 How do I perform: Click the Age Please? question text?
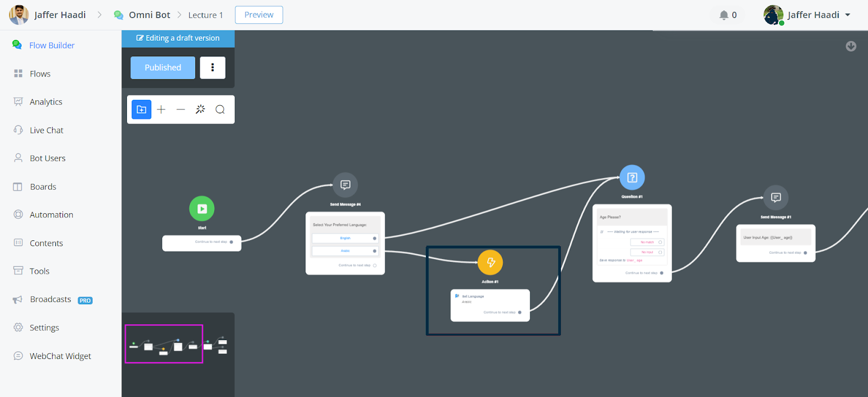[x=610, y=217]
